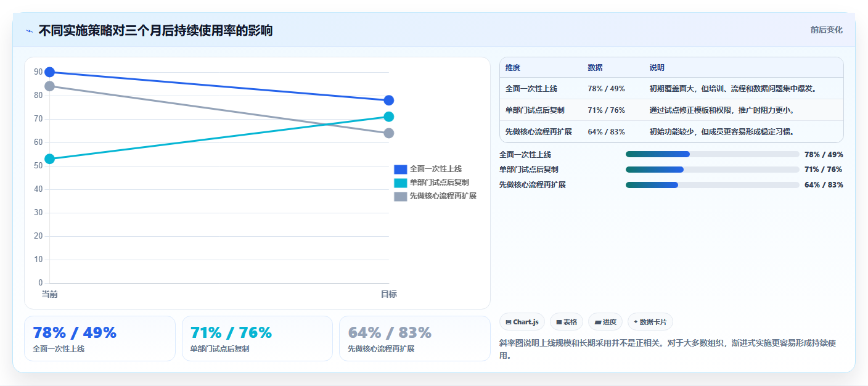
Task: Click the chart title 不同实施策略对三个月后持续使用率的影响
Action: (155, 30)
